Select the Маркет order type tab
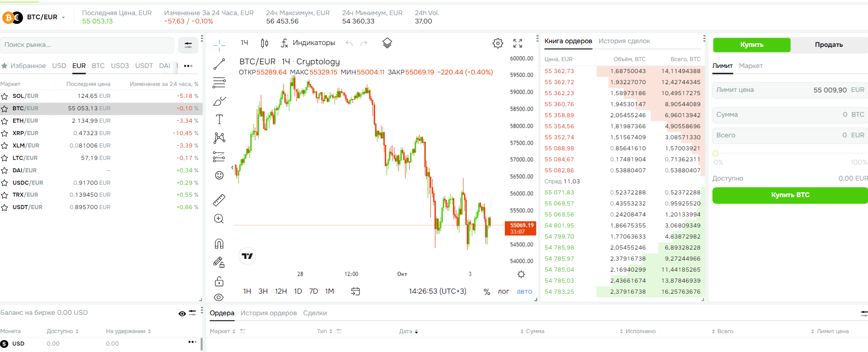The image size is (868, 352). tap(750, 66)
